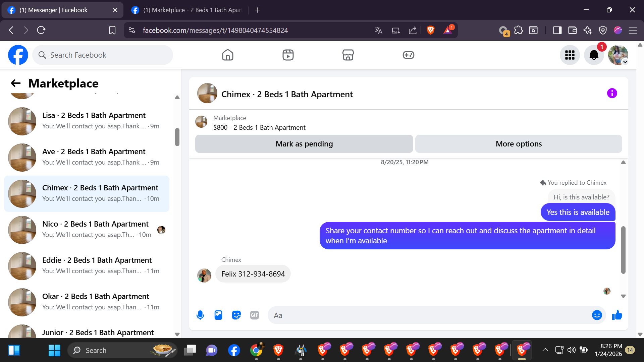Open conversation information panel icon
Screen dimensions: 644x362
tap(612, 93)
